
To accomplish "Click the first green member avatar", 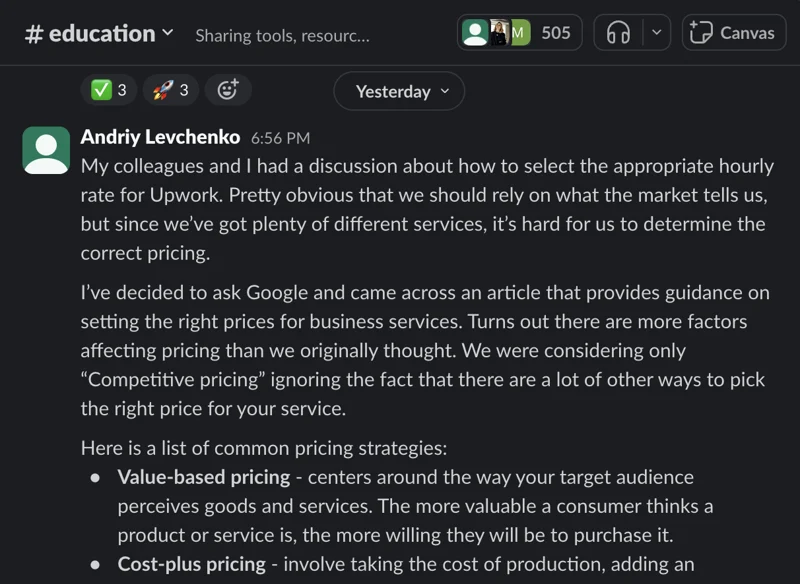I will click(x=474, y=33).
